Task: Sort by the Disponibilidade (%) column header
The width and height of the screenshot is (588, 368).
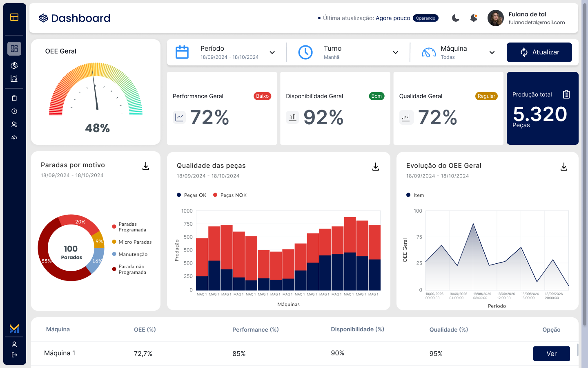Action: pyautogui.click(x=358, y=329)
